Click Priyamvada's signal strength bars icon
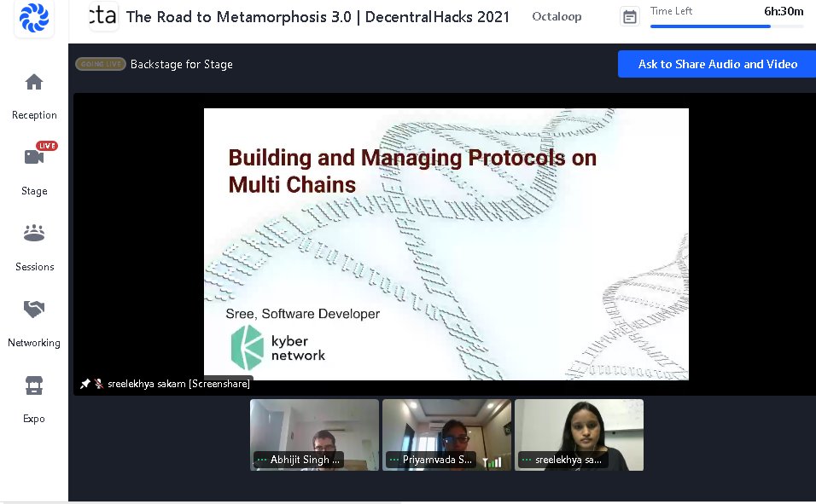 pos(492,461)
